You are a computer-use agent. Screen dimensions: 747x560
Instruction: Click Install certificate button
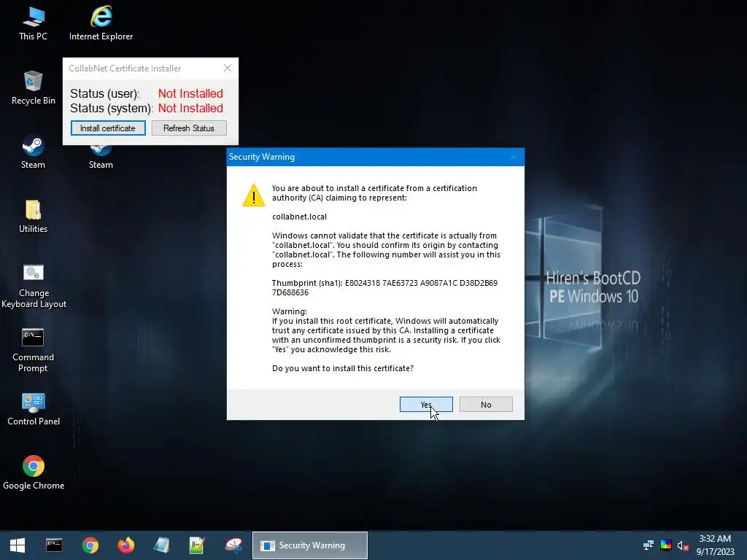[x=108, y=128]
